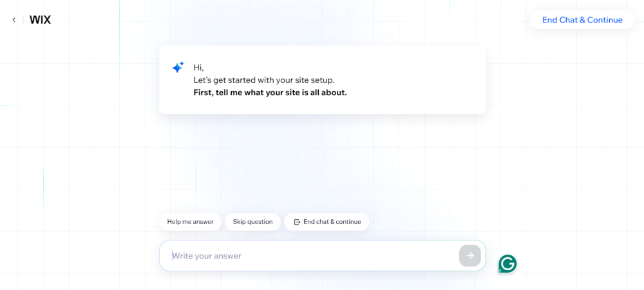Click the Write your answer placeholder text

[207, 256]
